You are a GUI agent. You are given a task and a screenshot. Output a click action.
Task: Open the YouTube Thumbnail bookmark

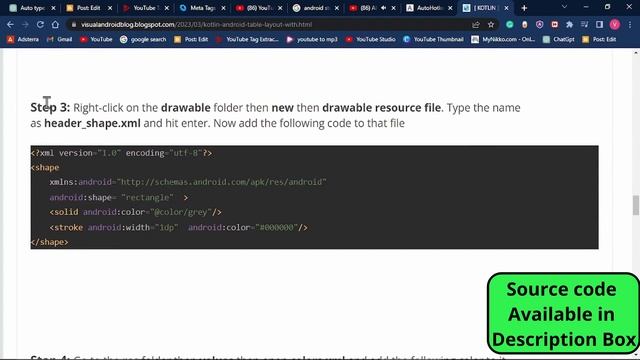click(x=433, y=39)
